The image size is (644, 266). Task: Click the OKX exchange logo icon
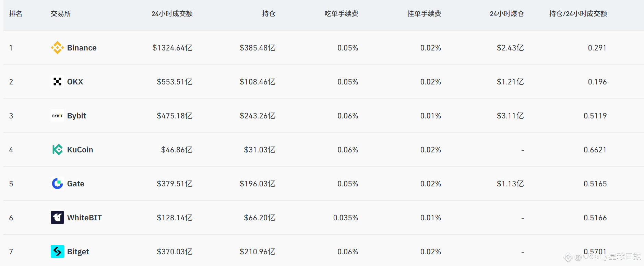coord(57,82)
